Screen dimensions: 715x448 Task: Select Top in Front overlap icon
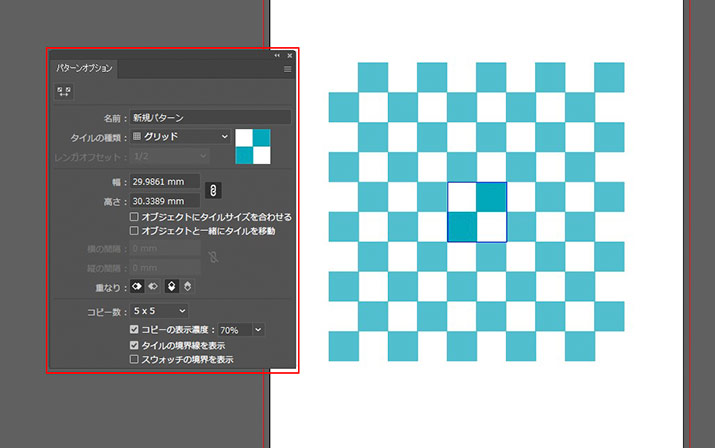pyautogui.click(x=171, y=286)
